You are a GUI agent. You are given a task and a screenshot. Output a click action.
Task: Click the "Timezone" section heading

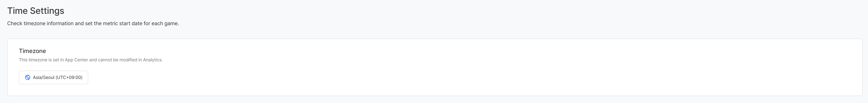[x=32, y=51]
